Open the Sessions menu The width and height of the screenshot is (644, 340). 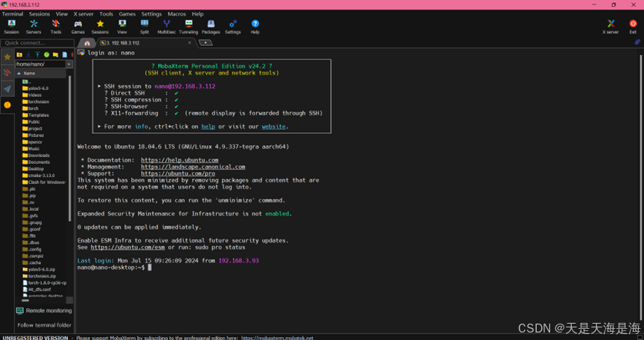(39, 14)
